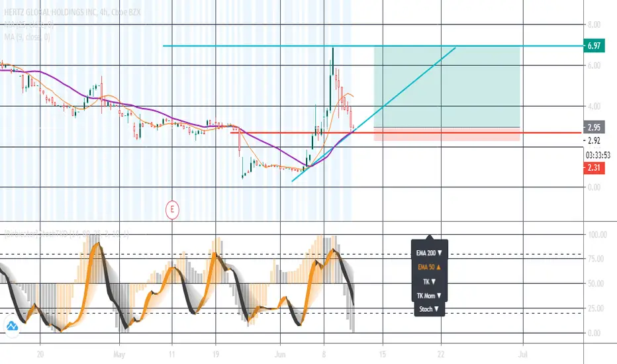Image resolution: width=617 pixels, height=364 pixels.
Task: Click the 25.00 oscillator axis label
Action: (595, 308)
